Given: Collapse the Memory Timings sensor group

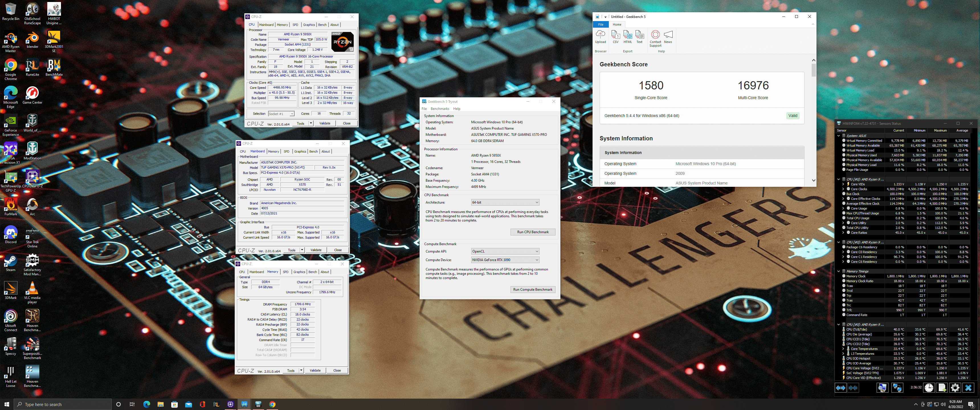Looking at the screenshot, I should [x=838, y=272].
